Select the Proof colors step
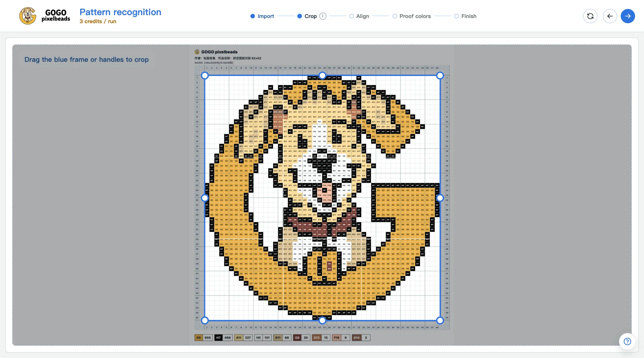Screen dimensions: 644x358 pos(412,16)
